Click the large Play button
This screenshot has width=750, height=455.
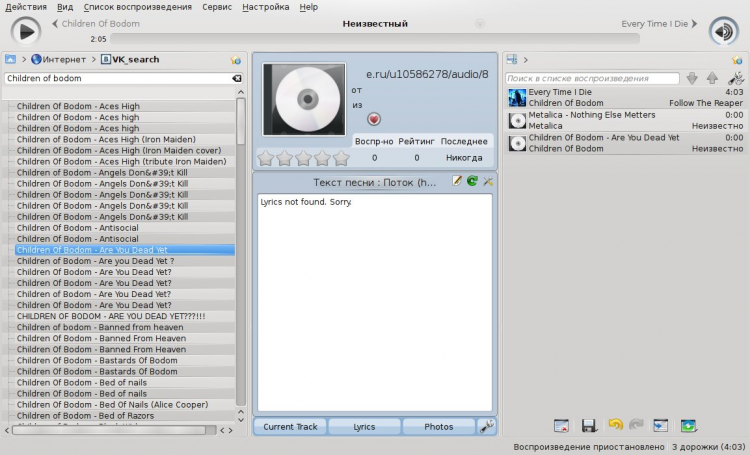[x=26, y=31]
